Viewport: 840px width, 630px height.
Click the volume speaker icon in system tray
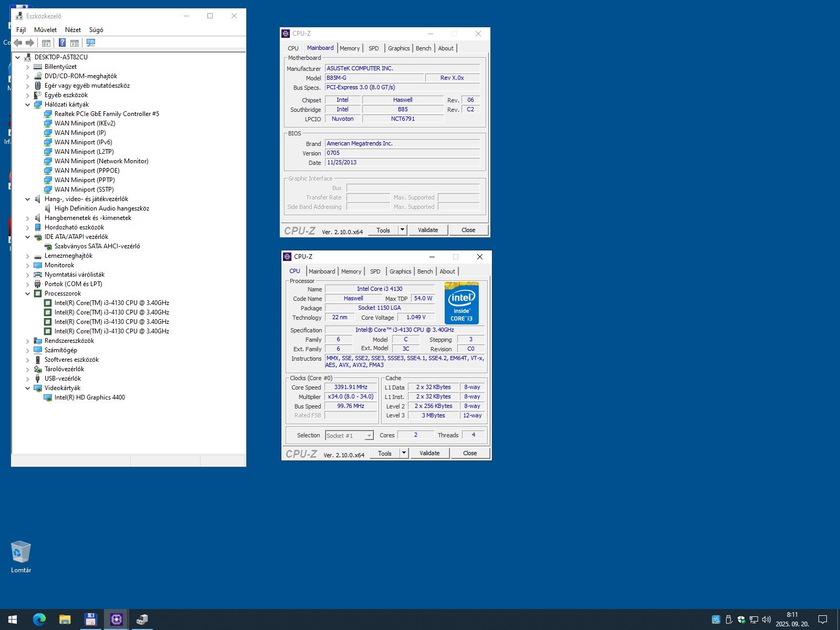pyautogui.click(x=766, y=619)
